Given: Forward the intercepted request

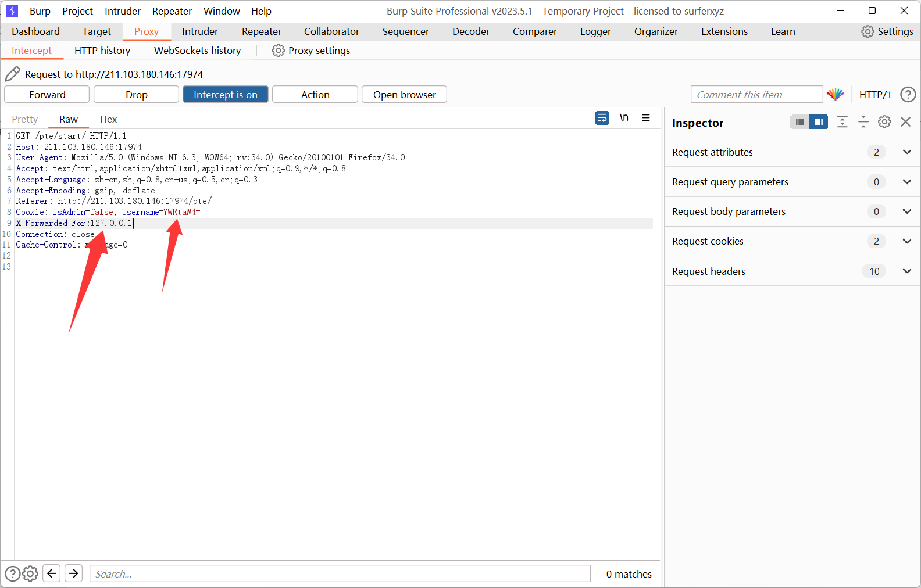Looking at the screenshot, I should 47,94.
